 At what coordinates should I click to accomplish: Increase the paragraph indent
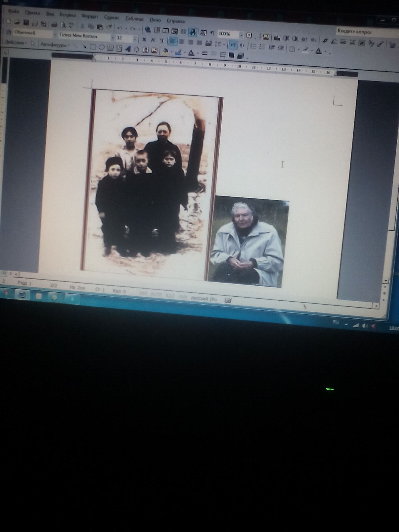tap(280, 48)
